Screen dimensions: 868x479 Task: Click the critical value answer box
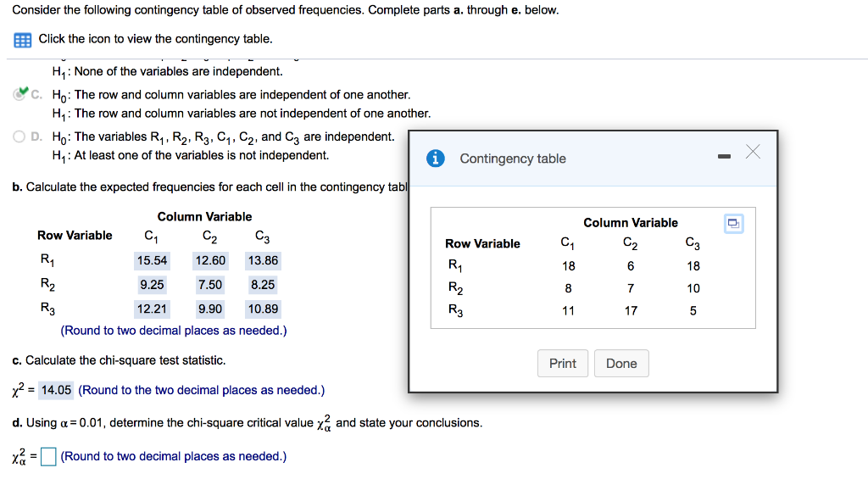pos(48,456)
